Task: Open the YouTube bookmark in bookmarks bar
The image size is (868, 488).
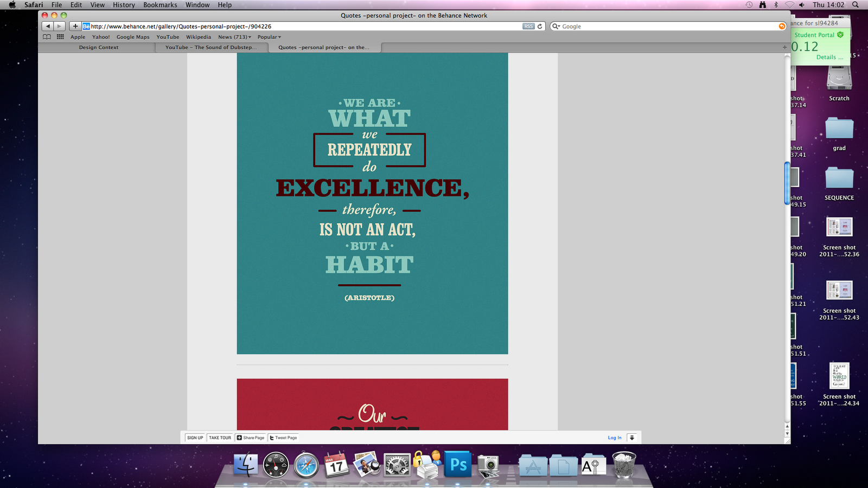Action: 168,37
